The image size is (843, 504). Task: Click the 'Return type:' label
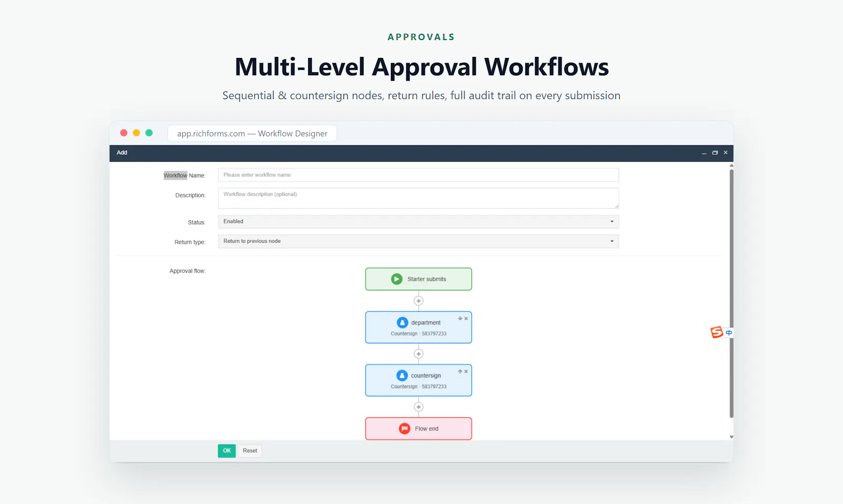(x=190, y=242)
